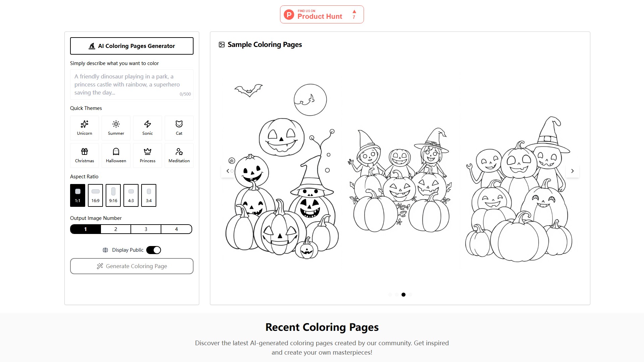Select the Cat theme icon
This screenshot has height=362, width=644.
pyautogui.click(x=179, y=128)
